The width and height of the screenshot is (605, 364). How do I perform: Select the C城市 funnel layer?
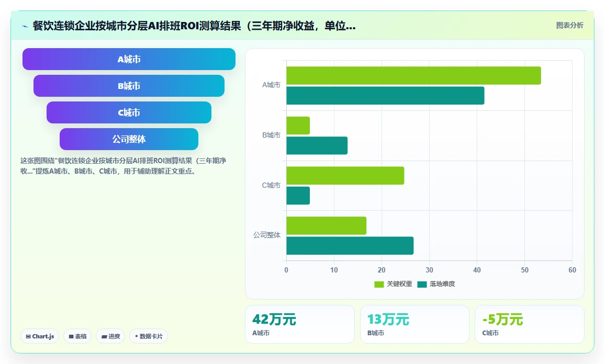click(x=129, y=112)
